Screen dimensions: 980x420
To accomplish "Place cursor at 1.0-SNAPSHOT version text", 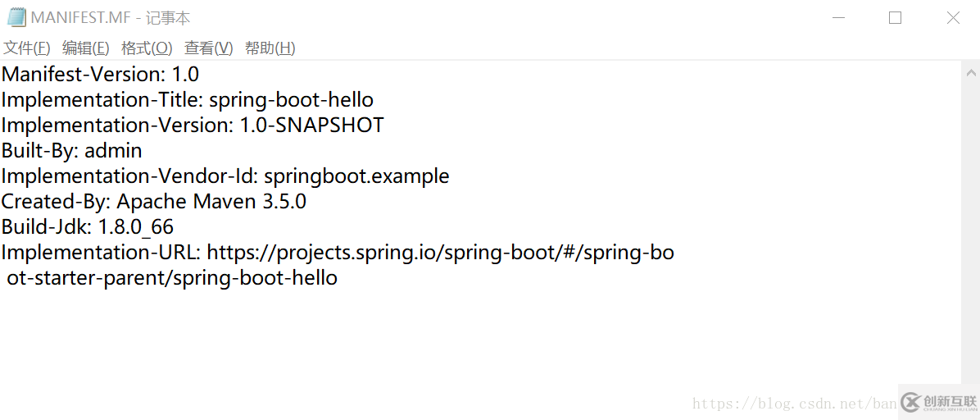I will point(312,126).
